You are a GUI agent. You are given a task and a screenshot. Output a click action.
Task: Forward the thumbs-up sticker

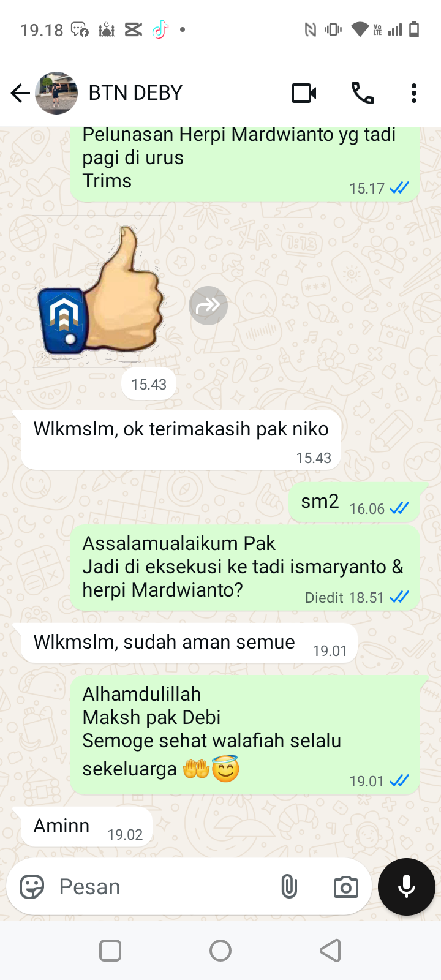[x=208, y=306]
